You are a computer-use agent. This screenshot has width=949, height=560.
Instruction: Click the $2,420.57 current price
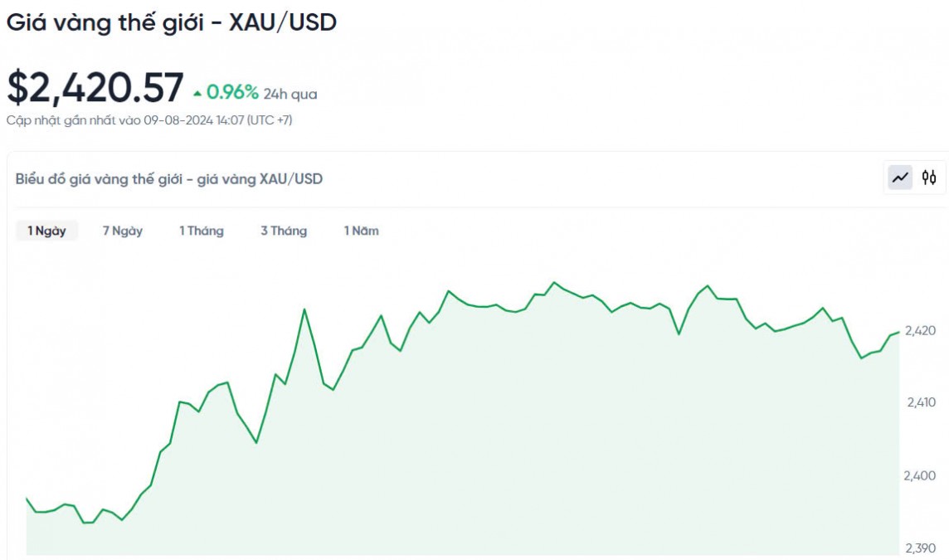95,87
